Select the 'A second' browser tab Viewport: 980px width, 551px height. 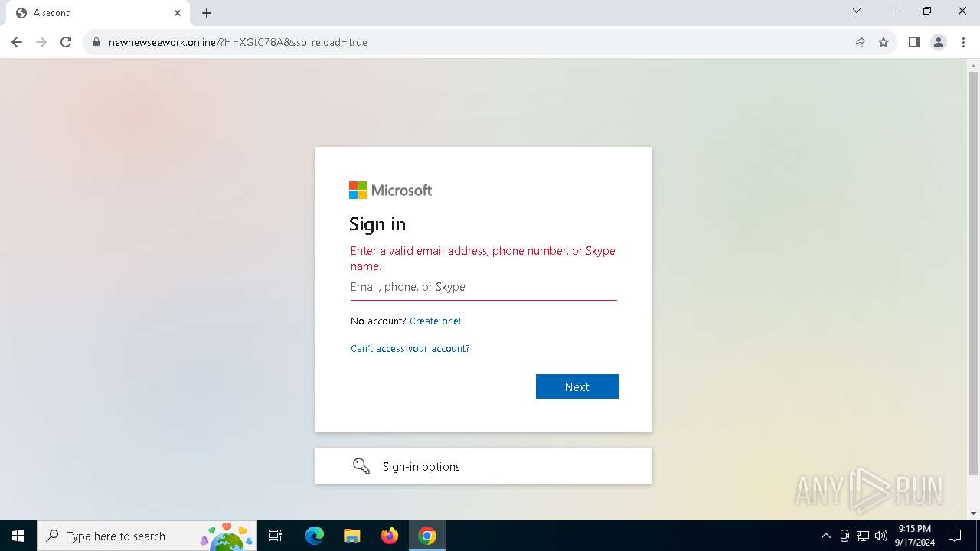click(98, 13)
